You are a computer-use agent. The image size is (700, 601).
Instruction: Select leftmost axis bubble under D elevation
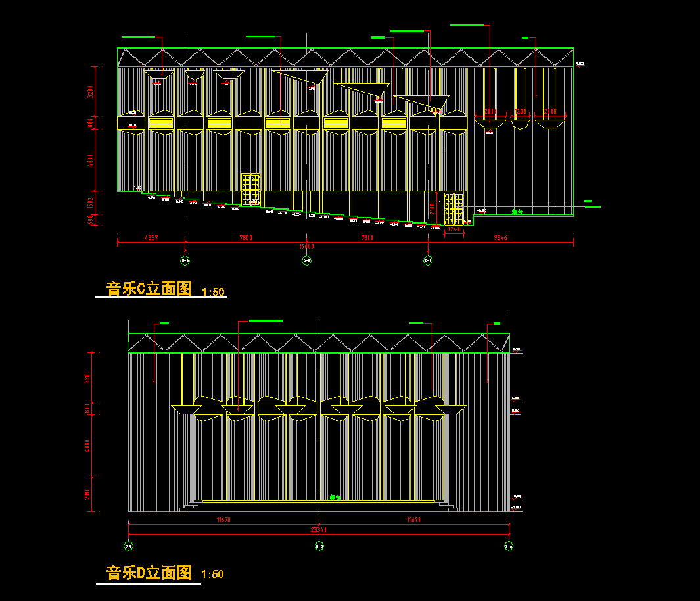(128, 546)
